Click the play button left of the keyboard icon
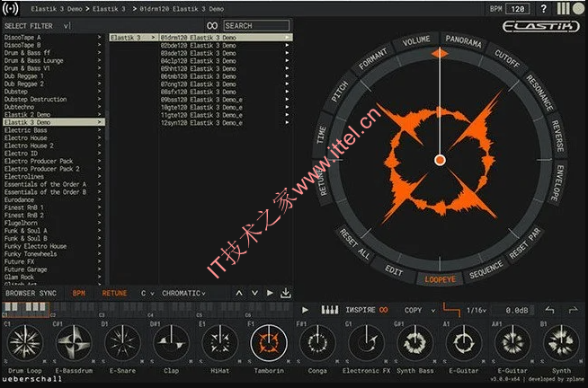Viewport: 588px width, 388px height. [306, 310]
